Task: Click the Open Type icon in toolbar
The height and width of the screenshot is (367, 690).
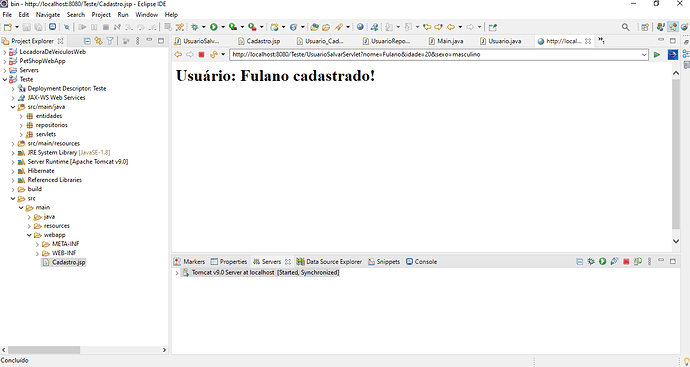Action: click(x=314, y=27)
